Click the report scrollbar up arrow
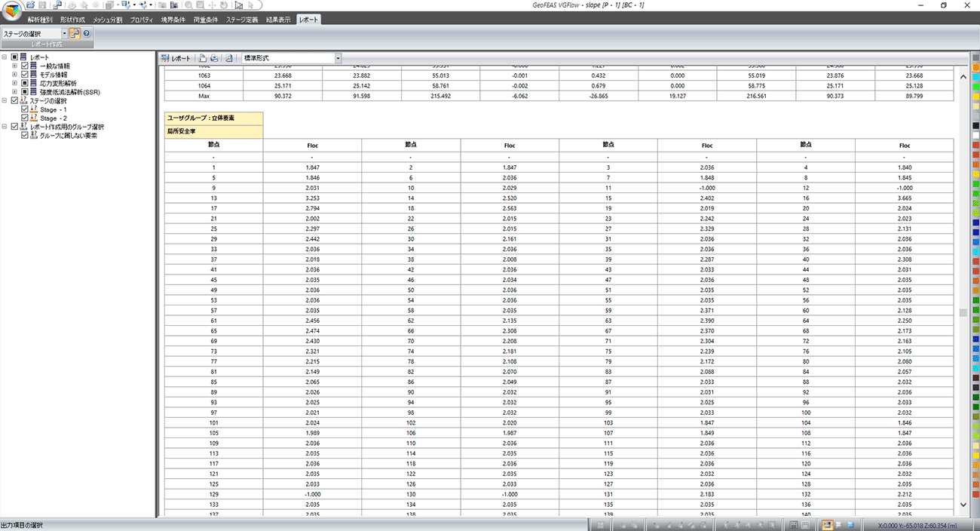Screen dimensions: 980x531 pos(963,76)
